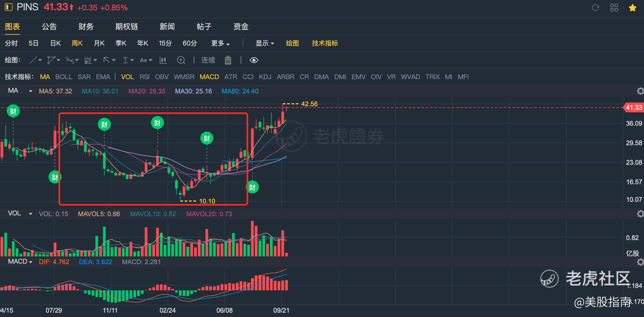Activate the zoom-in magnifier tool
The width and height of the screenshot is (644, 317).
point(181,60)
